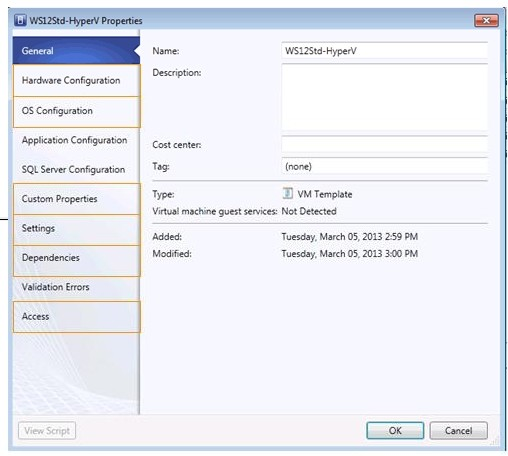View the Validation Errors tab
This screenshot has width=508, height=456.
tap(76, 287)
